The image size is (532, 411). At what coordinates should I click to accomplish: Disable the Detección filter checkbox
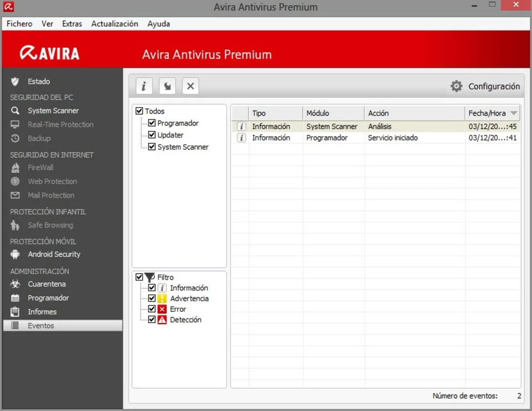[x=151, y=320]
